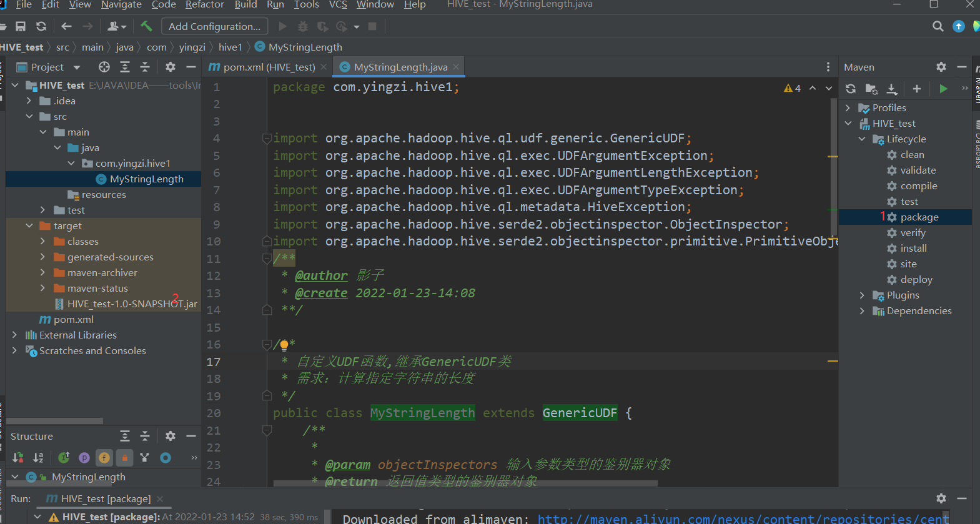Open Project panel settings gear
The image size is (980, 524).
[171, 67]
